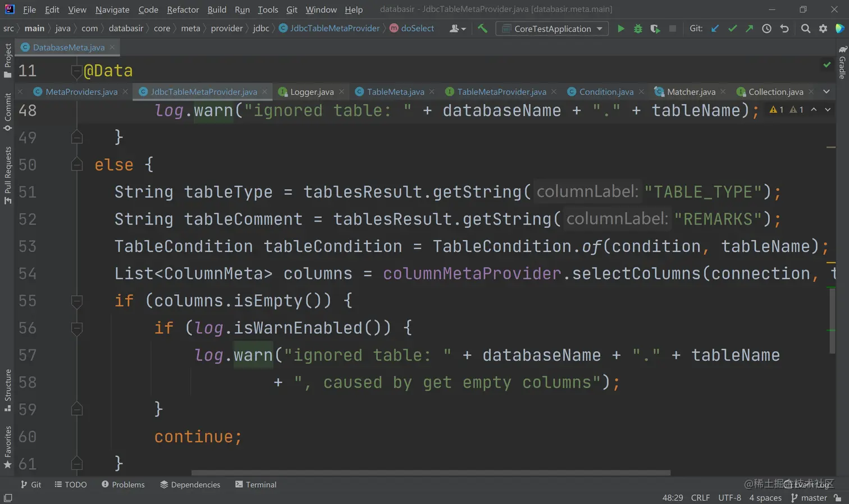
Task: Collapse the fold marker on line 55
Action: pos(77,301)
